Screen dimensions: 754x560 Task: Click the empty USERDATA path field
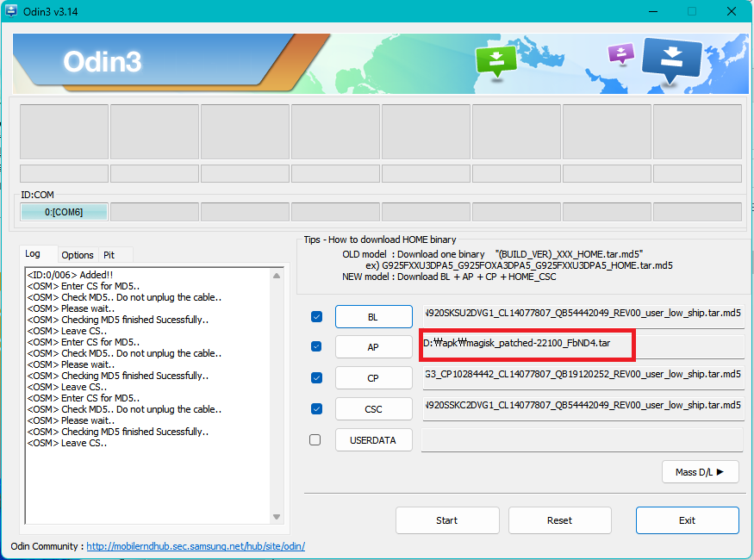[x=583, y=440]
